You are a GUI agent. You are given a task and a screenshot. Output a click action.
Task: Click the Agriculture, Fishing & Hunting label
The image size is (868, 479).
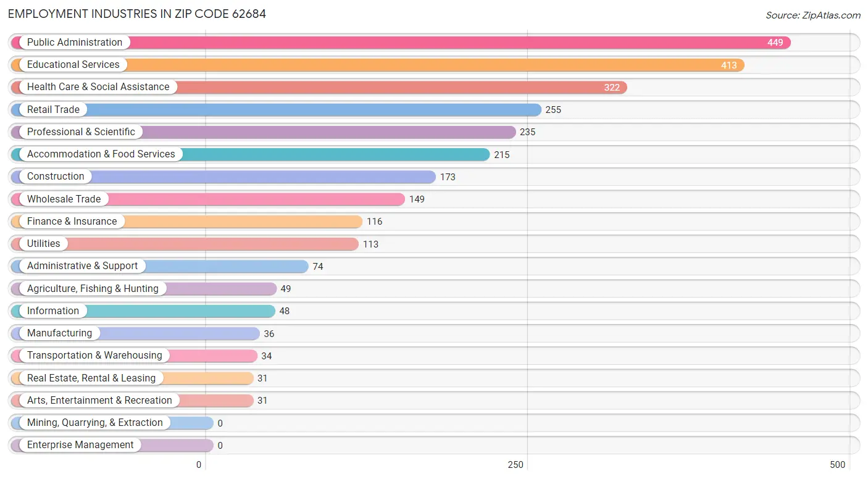[x=93, y=288]
